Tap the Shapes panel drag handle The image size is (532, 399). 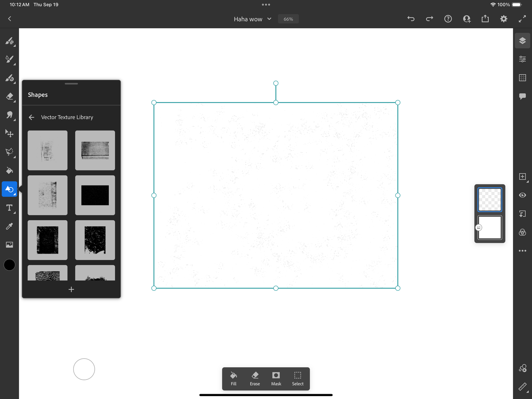pos(71,84)
